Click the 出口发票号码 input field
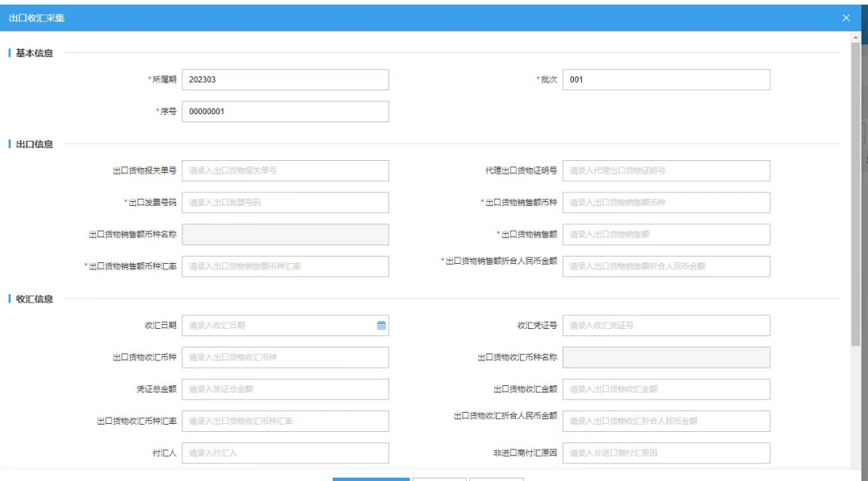 pyautogui.click(x=285, y=203)
